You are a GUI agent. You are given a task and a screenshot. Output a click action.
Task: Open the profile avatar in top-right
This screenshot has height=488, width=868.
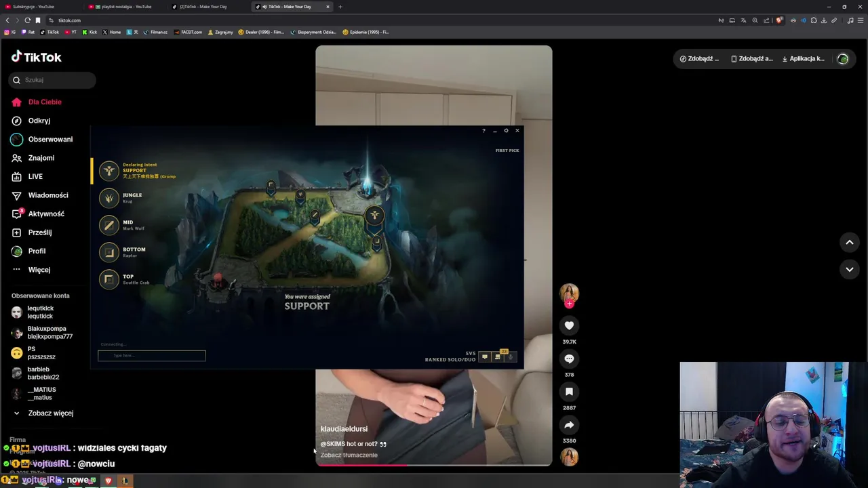click(843, 59)
